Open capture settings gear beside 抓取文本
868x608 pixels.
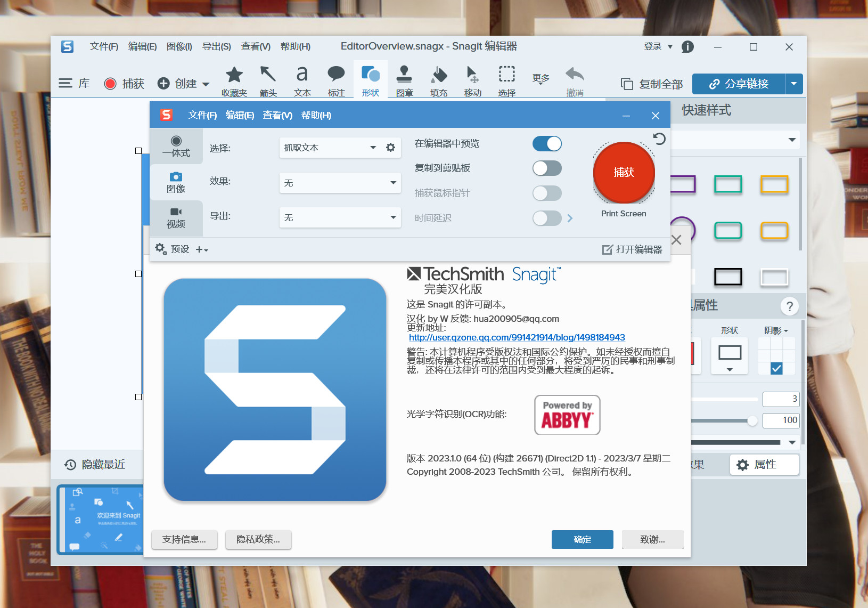[x=390, y=148]
